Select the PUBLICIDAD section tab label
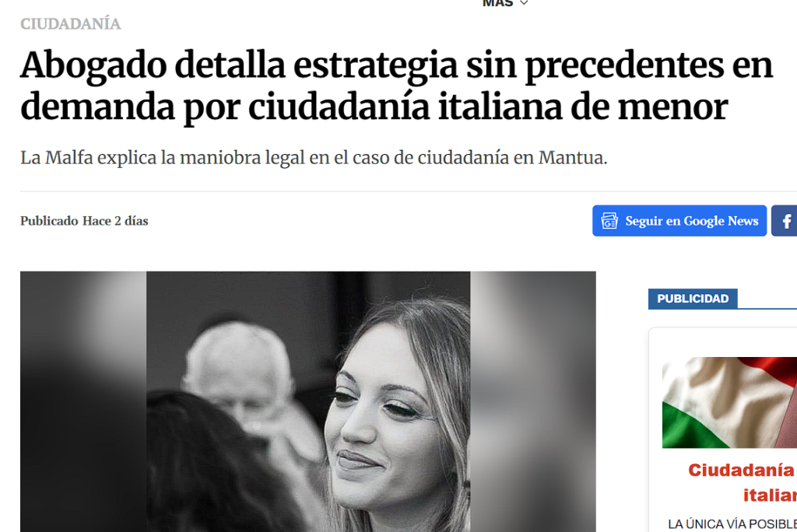The image size is (797, 532). [693, 299]
